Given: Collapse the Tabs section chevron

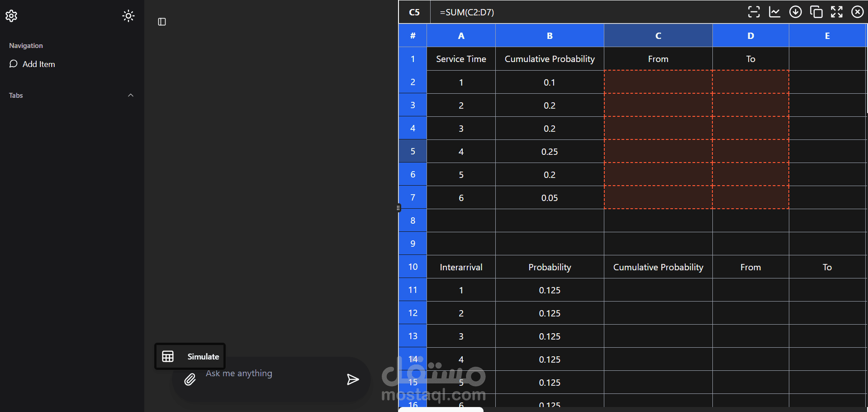Looking at the screenshot, I should [x=131, y=95].
